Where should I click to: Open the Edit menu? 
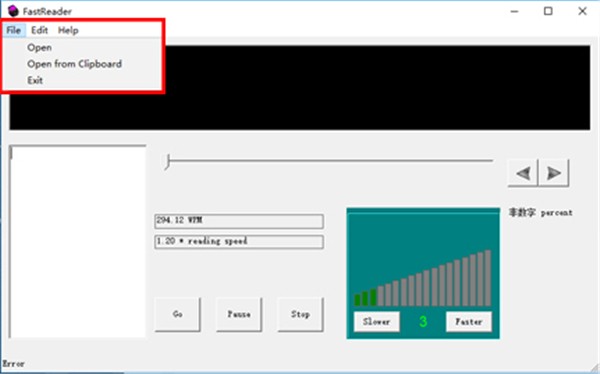(39, 30)
